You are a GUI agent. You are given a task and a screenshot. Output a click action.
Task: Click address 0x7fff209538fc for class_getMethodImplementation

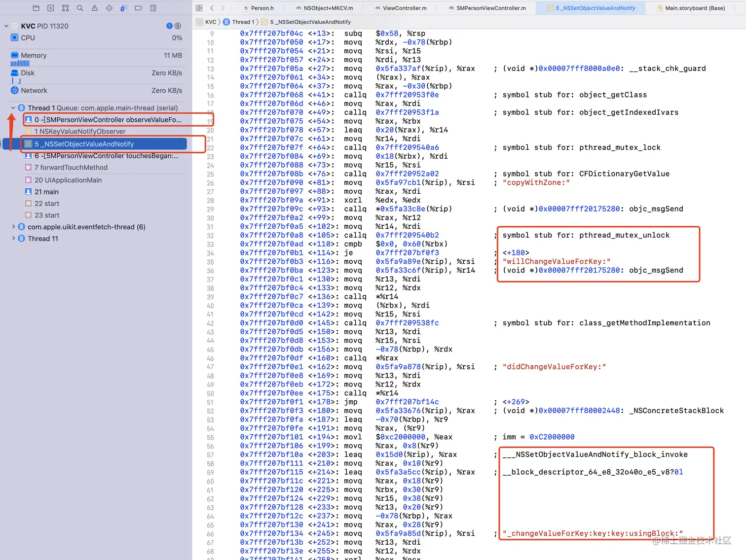(407, 323)
